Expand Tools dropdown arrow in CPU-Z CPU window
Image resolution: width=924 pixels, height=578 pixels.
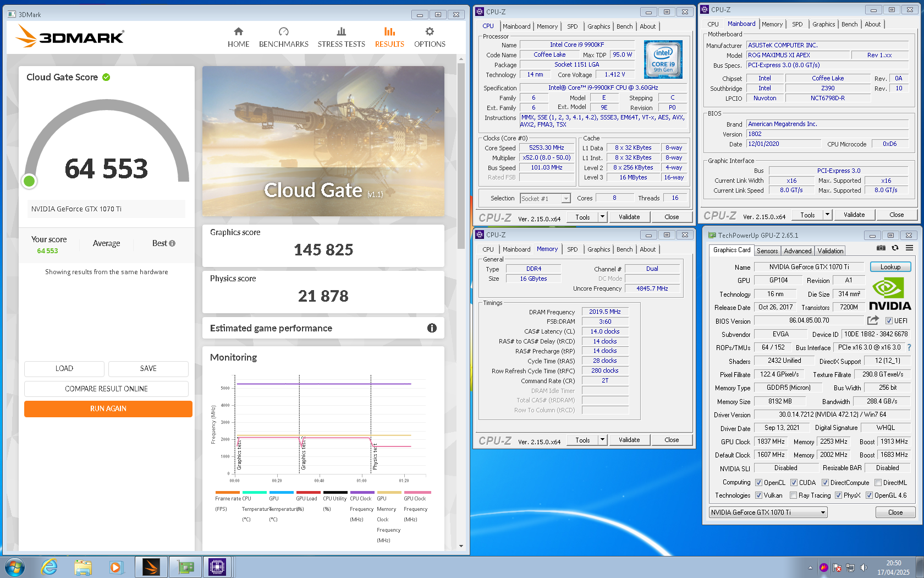coord(602,217)
